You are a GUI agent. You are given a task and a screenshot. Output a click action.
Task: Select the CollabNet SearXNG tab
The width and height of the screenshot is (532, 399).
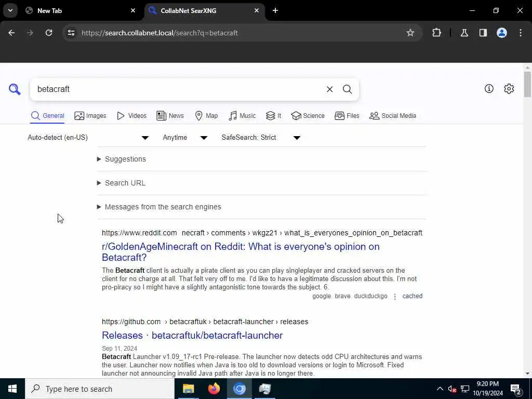(205, 10)
